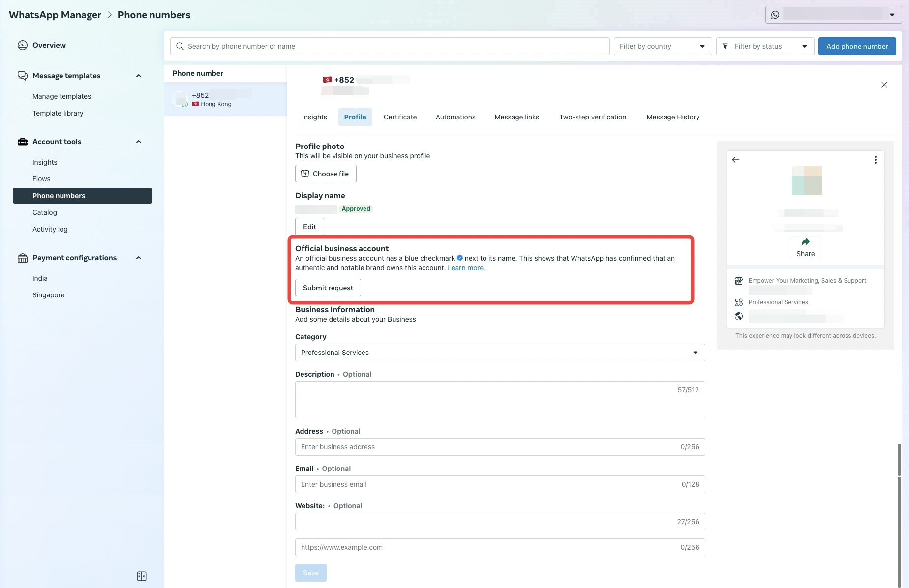This screenshot has width=909, height=588.
Task: Open Template library in sidebar
Action: point(58,113)
